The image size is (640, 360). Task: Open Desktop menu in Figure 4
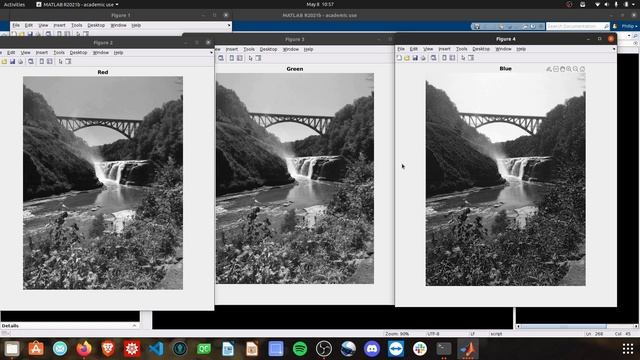click(481, 49)
